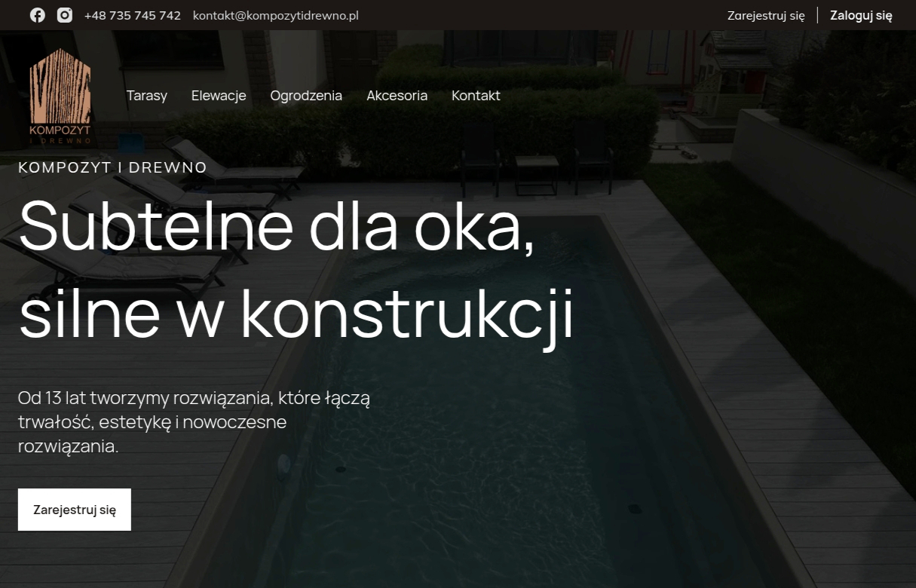This screenshot has width=916, height=588.
Task: Select Ogrodzenia in the navigation
Action: [x=306, y=96]
